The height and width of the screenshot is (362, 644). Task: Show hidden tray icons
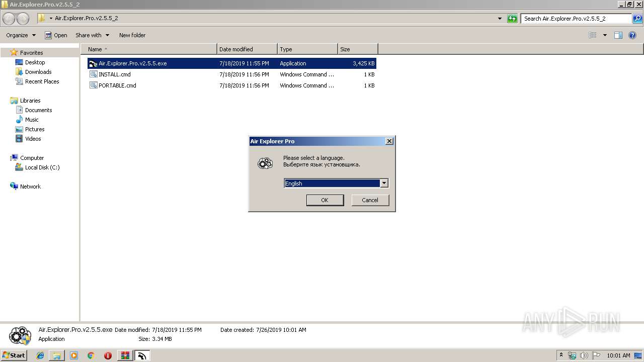pos(561,355)
